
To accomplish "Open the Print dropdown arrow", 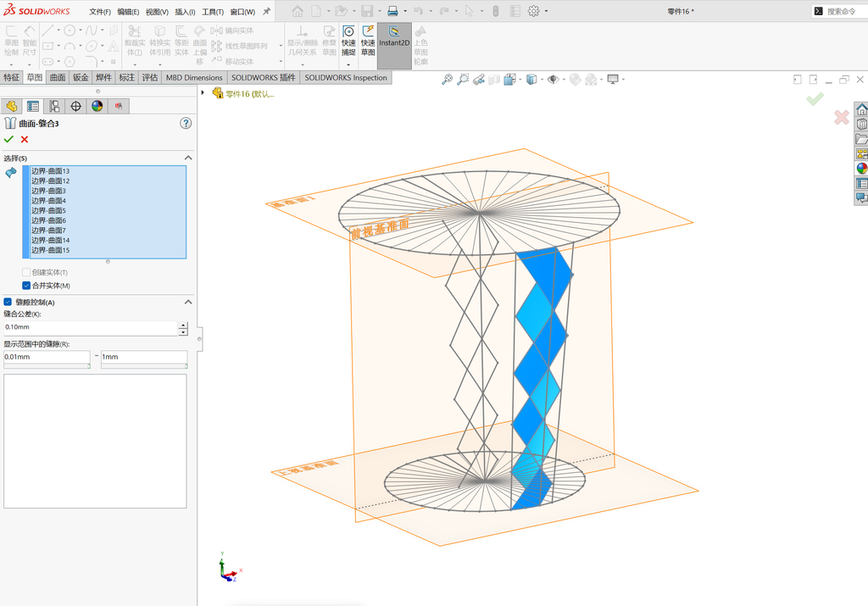I will (x=405, y=11).
